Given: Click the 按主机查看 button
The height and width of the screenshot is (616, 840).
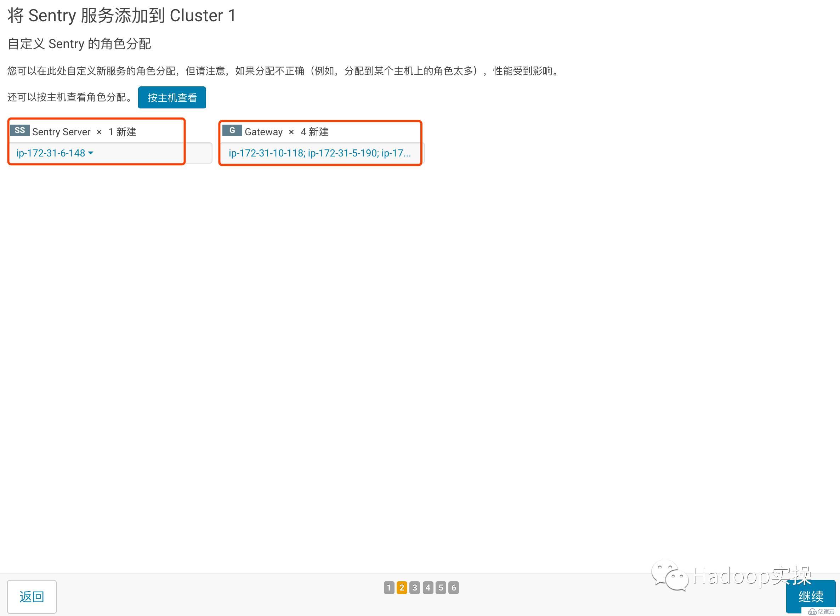Looking at the screenshot, I should pos(172,98).
